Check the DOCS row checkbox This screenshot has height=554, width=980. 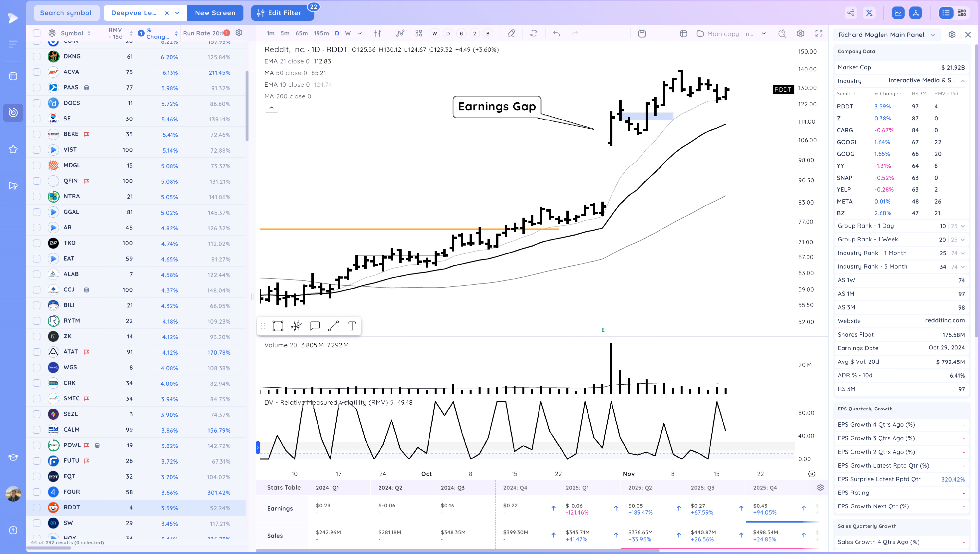pos(37,103)
